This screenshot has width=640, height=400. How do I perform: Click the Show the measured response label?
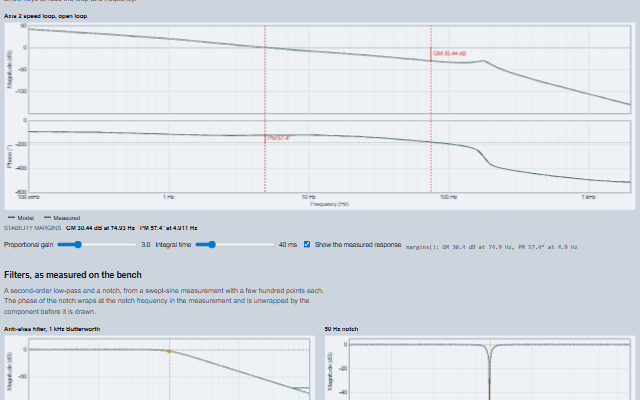tap(358, 244)
